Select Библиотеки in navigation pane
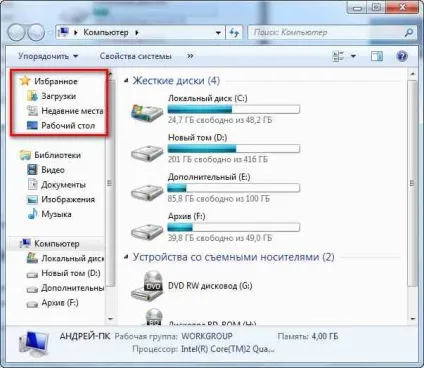The image size is (424, 368). (x=57, y=155)
